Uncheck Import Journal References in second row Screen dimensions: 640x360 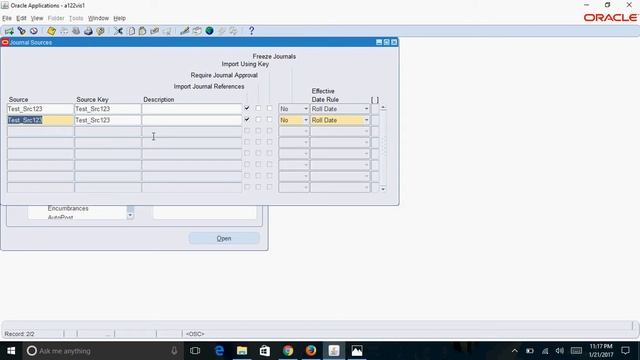[247, 120]
